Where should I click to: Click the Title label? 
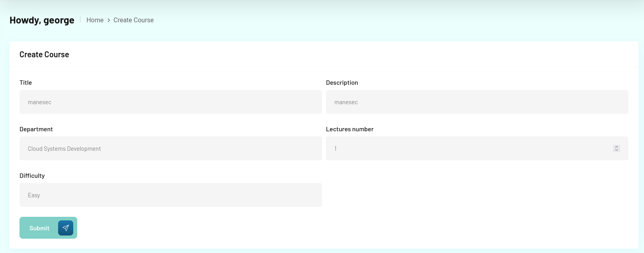(25, 83)
